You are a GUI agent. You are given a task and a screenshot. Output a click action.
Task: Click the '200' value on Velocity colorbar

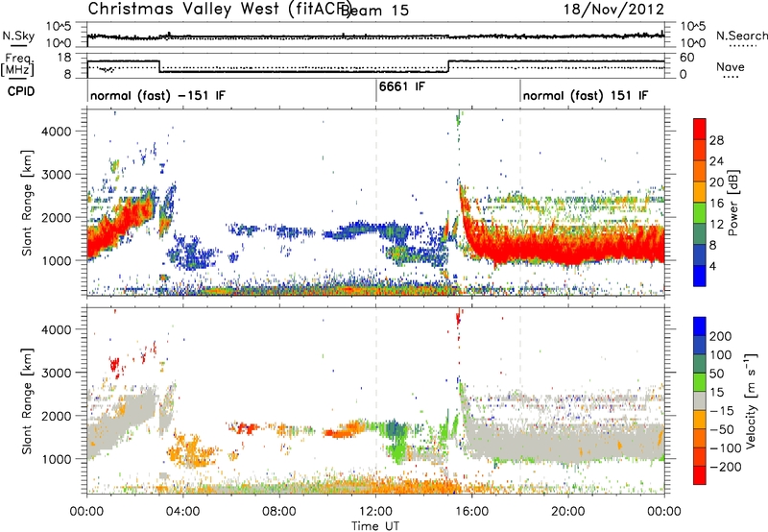tap(721, 336)
